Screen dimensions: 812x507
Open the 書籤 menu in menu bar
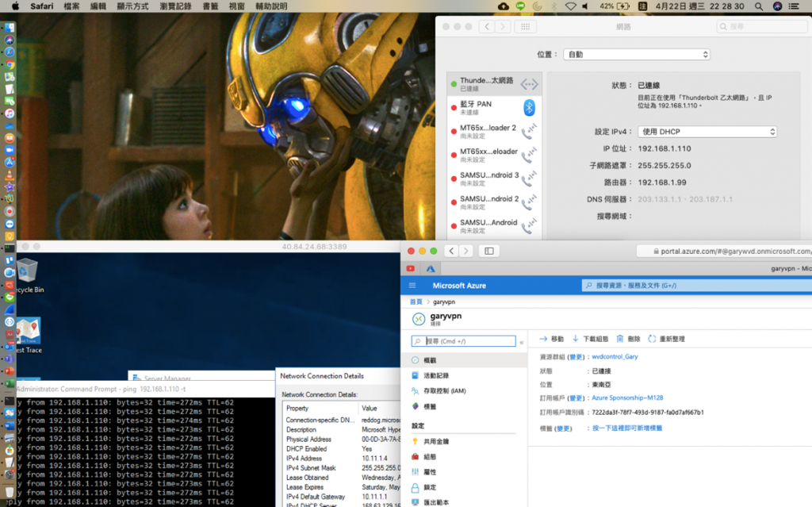(210, 6)
